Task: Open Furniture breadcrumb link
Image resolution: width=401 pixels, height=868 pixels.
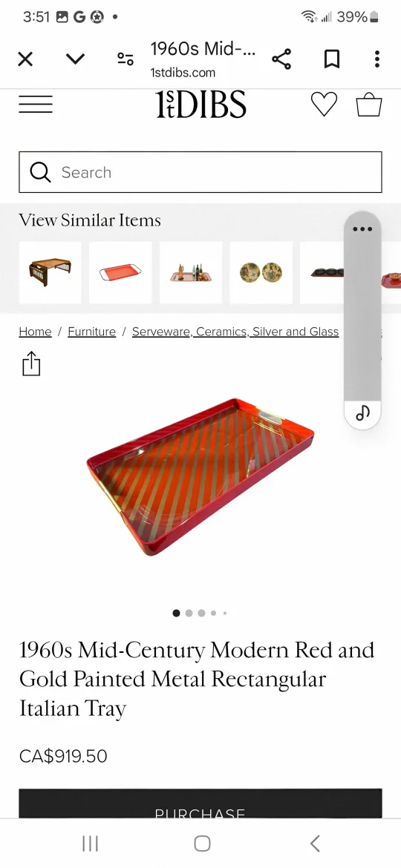Action: (x=91, y=332)
